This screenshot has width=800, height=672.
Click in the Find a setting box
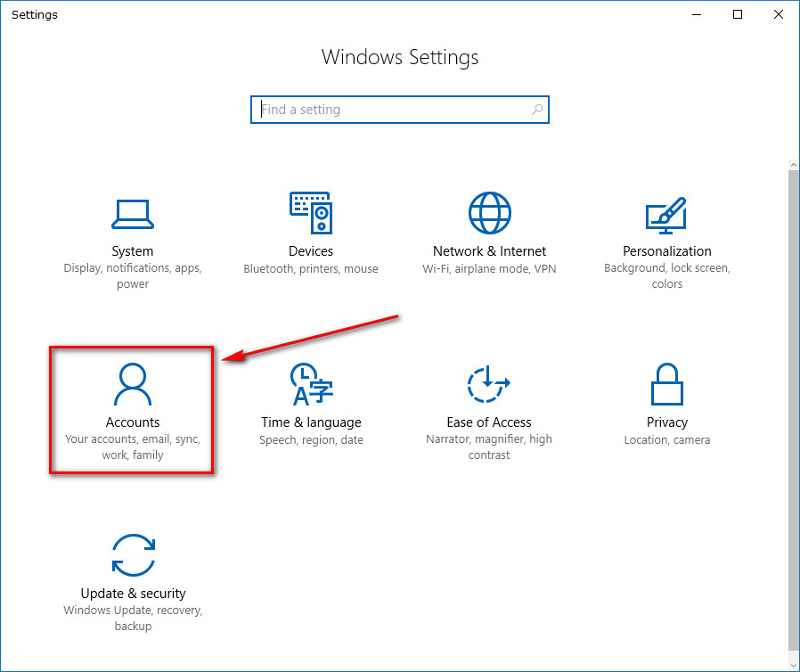click(400, 110)
